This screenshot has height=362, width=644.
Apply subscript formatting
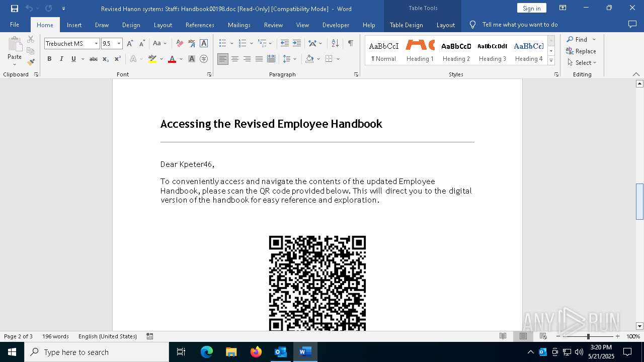pos(106,59)
